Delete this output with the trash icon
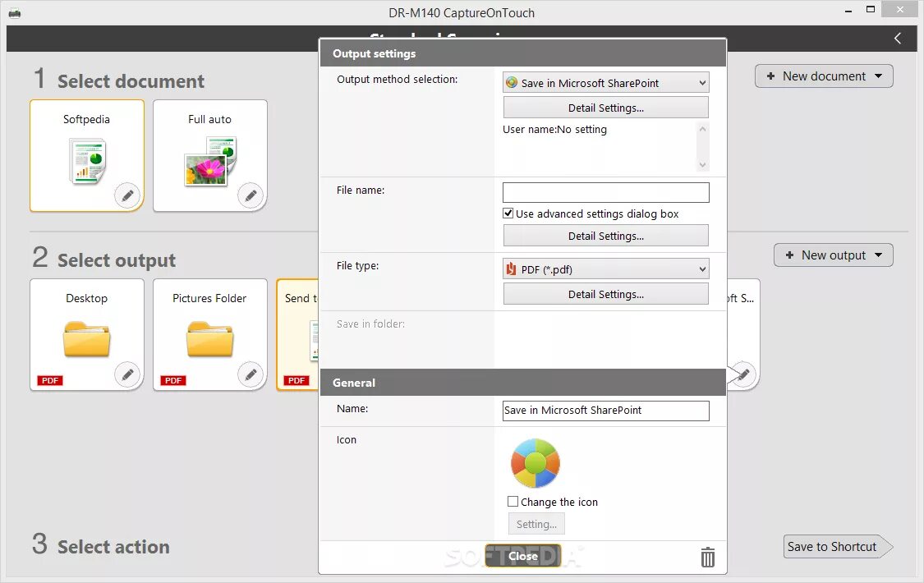Viewport: 924px width, 583px height. point(708,557)
